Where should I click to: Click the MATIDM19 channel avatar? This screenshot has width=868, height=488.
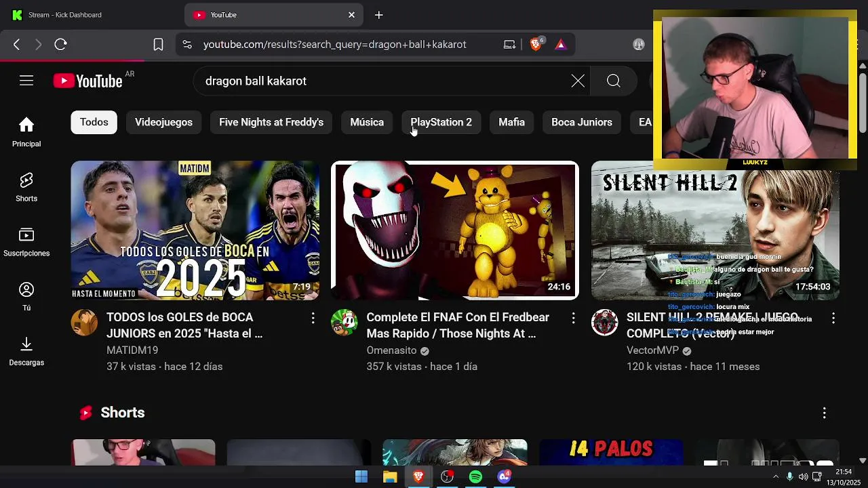click(84, 323)
